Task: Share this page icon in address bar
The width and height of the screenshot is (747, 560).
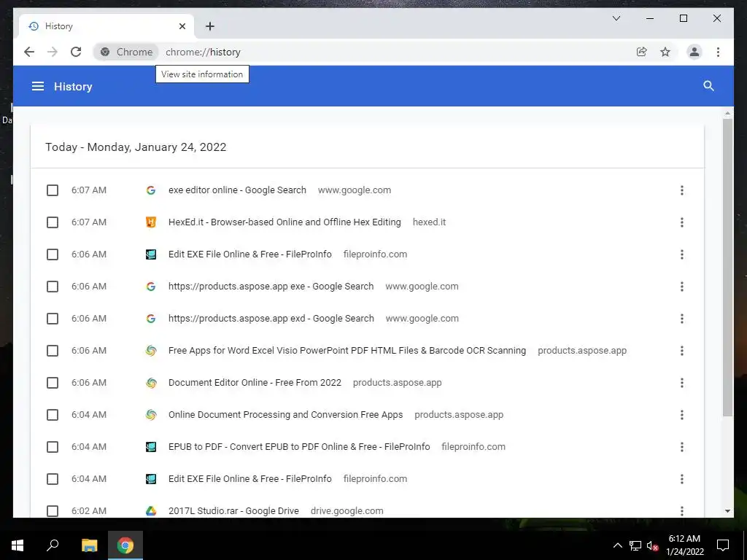Action: 642,52
